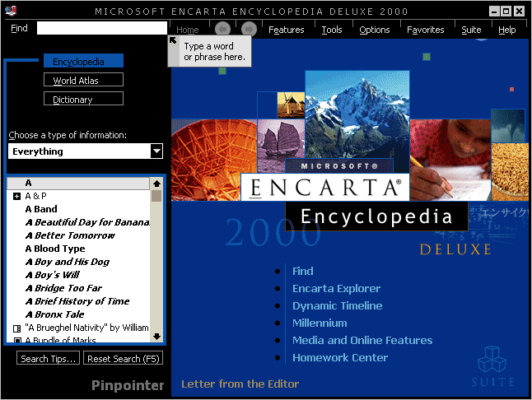
Task: Open the Favorites menu
Action: (x=425, y=30)
